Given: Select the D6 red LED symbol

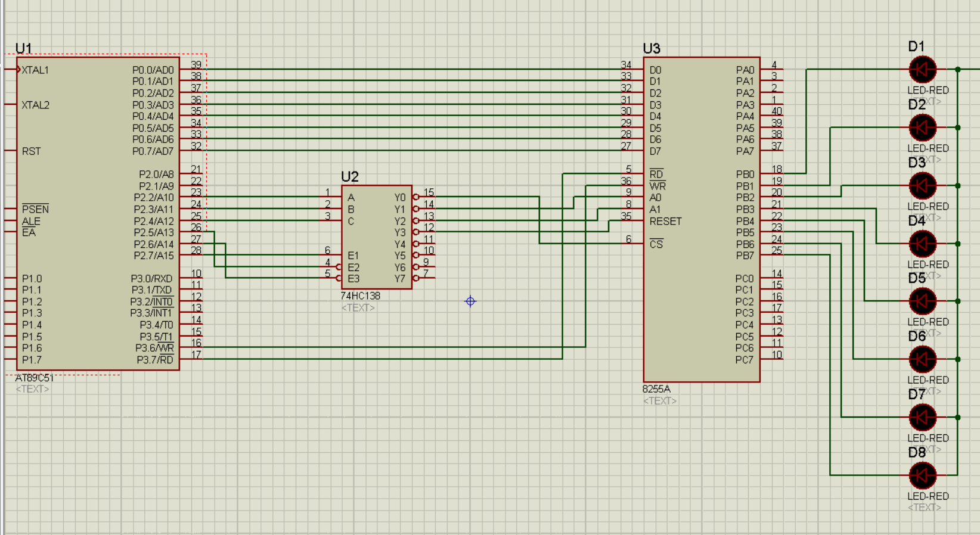Looking at the screenshot, I should tap(922, 359).
